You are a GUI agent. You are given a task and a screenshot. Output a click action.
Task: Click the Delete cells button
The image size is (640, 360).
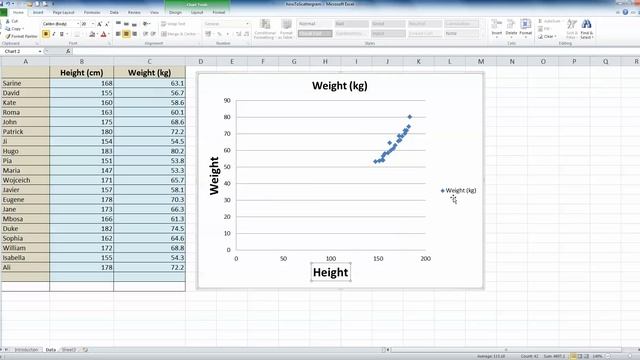tap(511, 29)
